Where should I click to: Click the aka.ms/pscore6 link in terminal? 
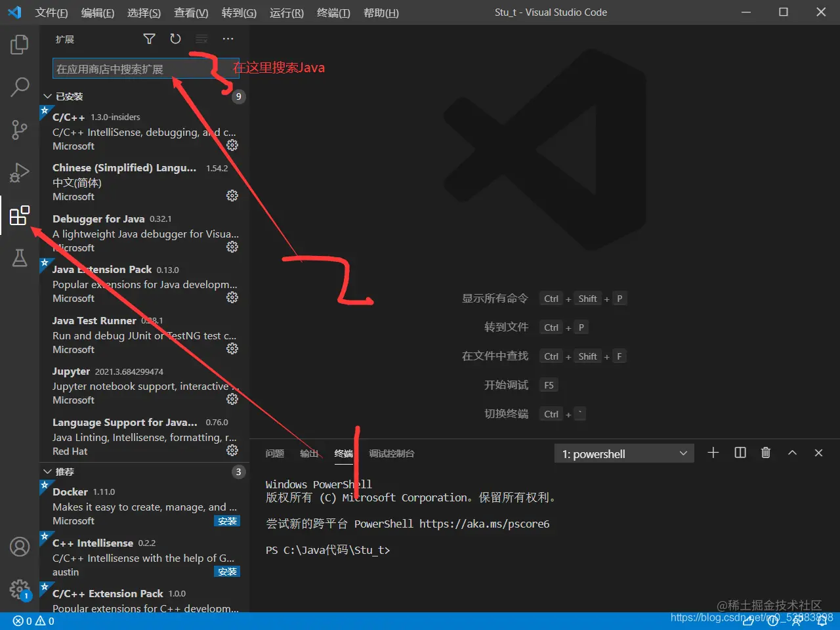tap(484, 524)
